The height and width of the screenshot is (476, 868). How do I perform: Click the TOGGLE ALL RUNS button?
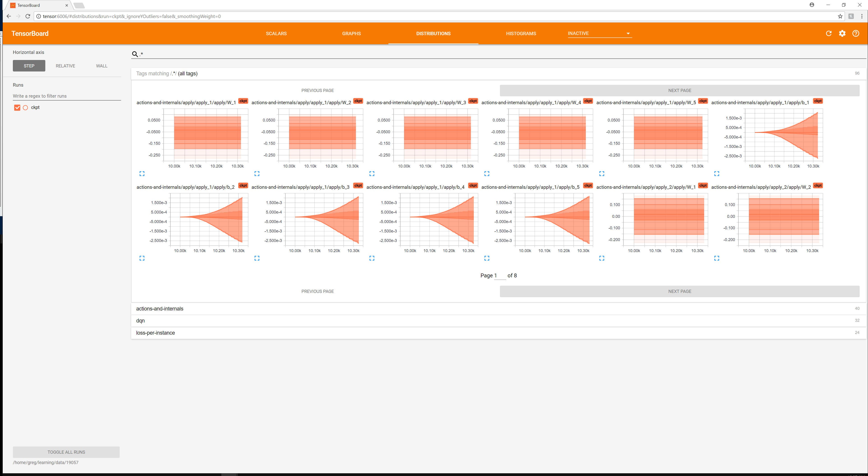pyautogui.click(x=66, y=452)
